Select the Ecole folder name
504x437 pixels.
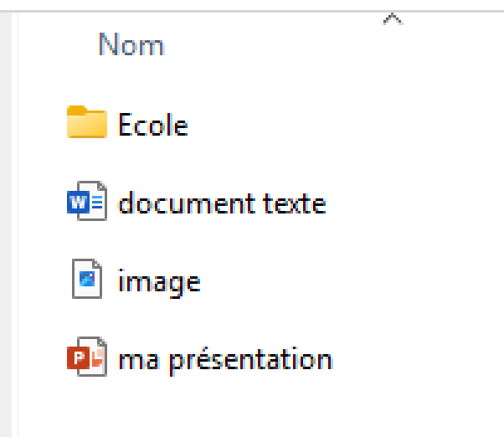153,126
